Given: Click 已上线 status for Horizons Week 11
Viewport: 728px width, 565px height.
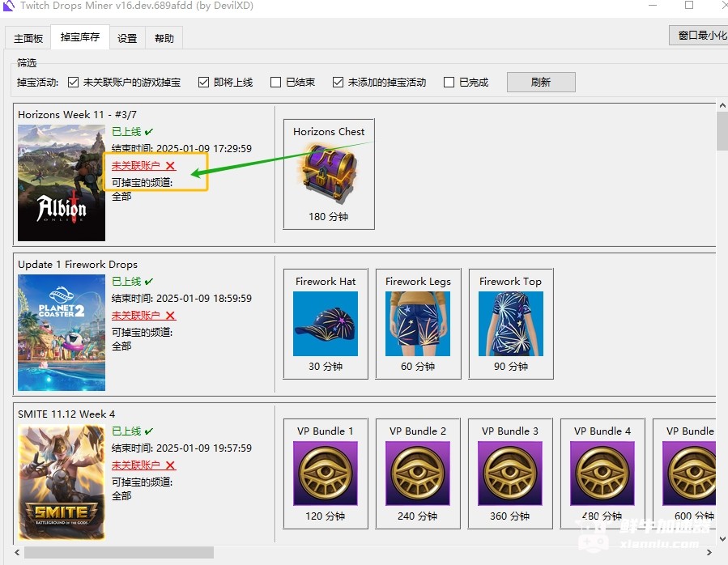Looking at the screenshot, I should (x=132, y=132).
